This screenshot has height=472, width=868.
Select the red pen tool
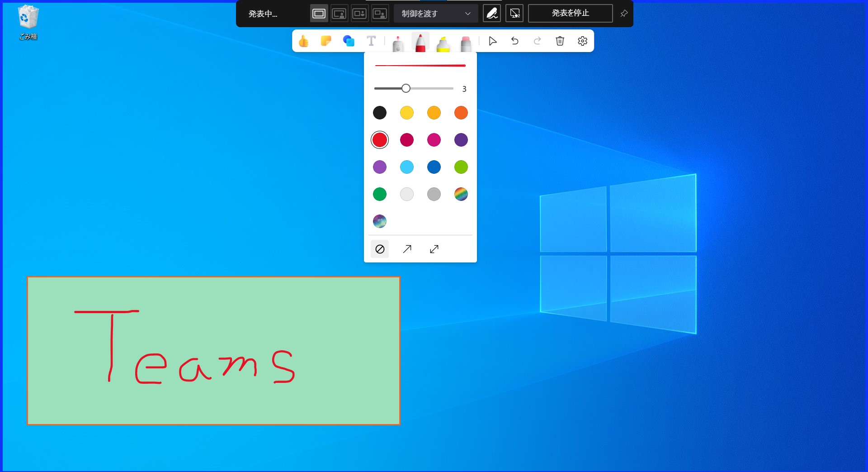[420, 42]
